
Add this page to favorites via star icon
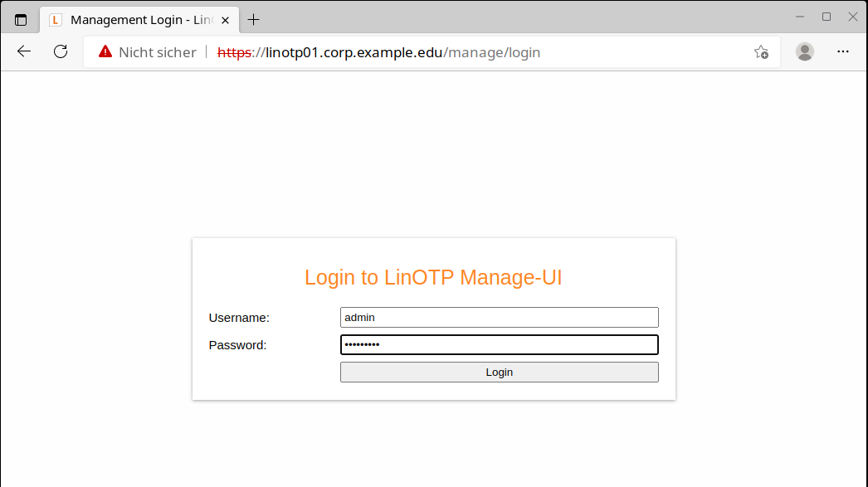(x=761, y=52)
